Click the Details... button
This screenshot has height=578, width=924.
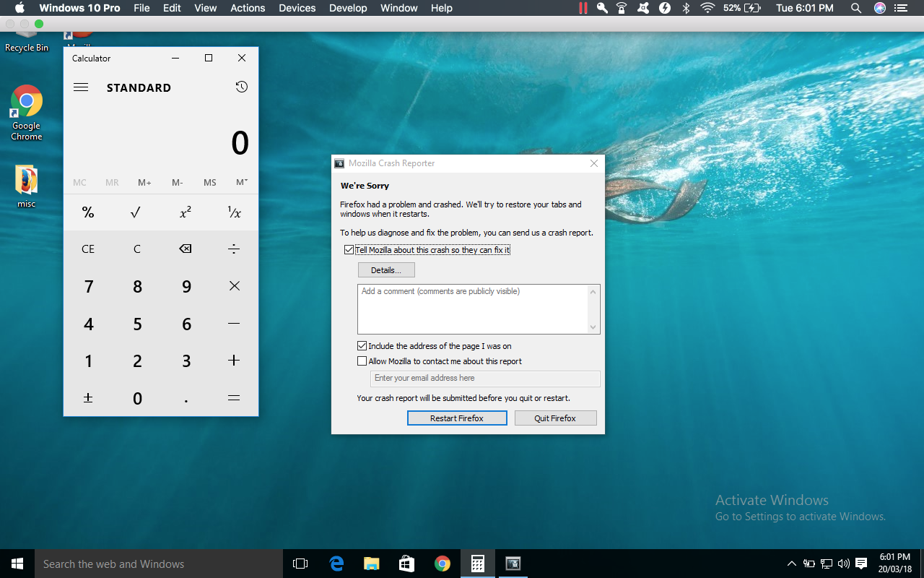coord(386,270)
